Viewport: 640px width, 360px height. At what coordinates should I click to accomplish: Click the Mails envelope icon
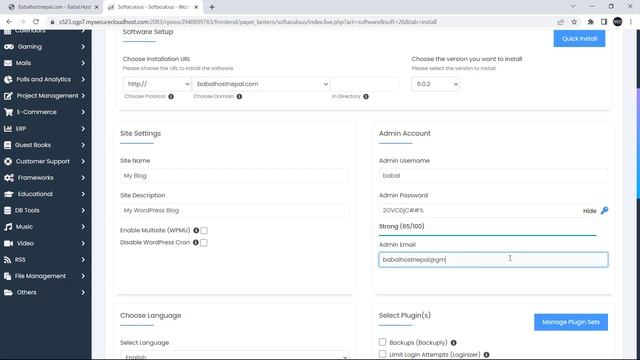coord(8,63)
